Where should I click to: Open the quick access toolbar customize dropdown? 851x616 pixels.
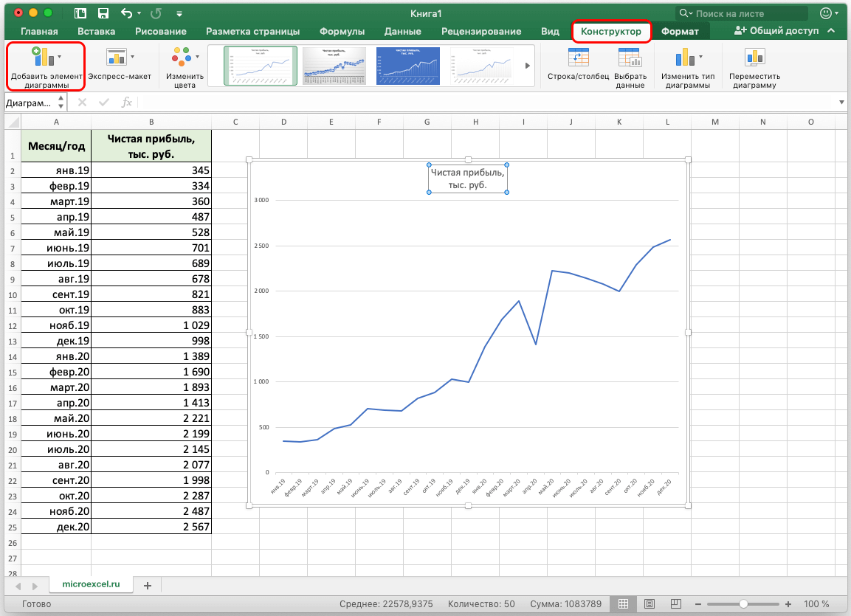click(179, 13)
